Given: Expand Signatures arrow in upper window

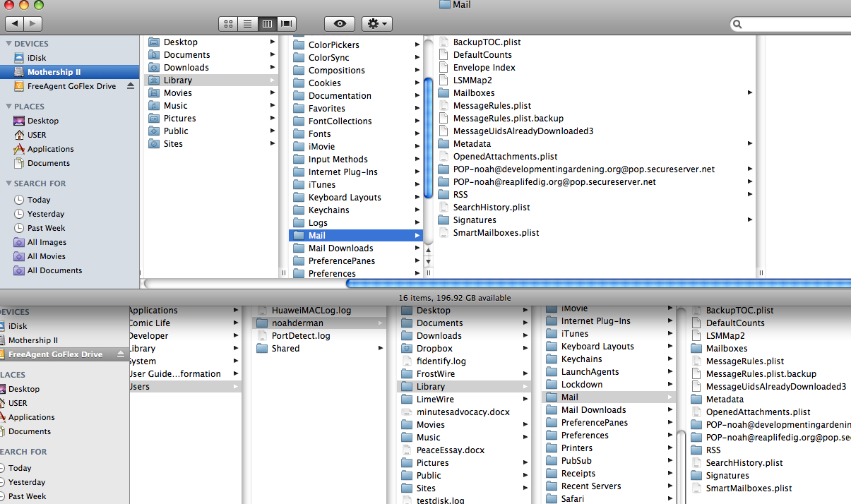Looking at the screenshot, I should tap(750, 220).
